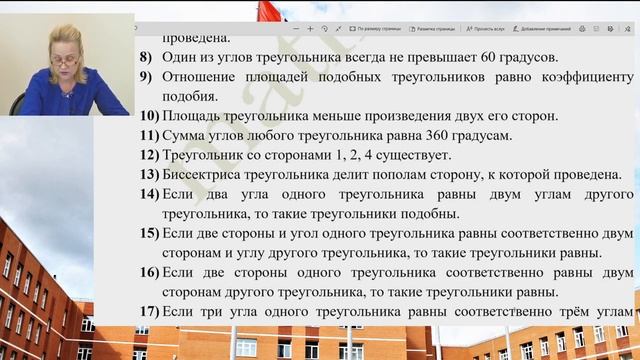Click statement 9 about 'Отношение площадей'
Image resolution: width=640 pixels, height=360 pixels.
(387, 86)
